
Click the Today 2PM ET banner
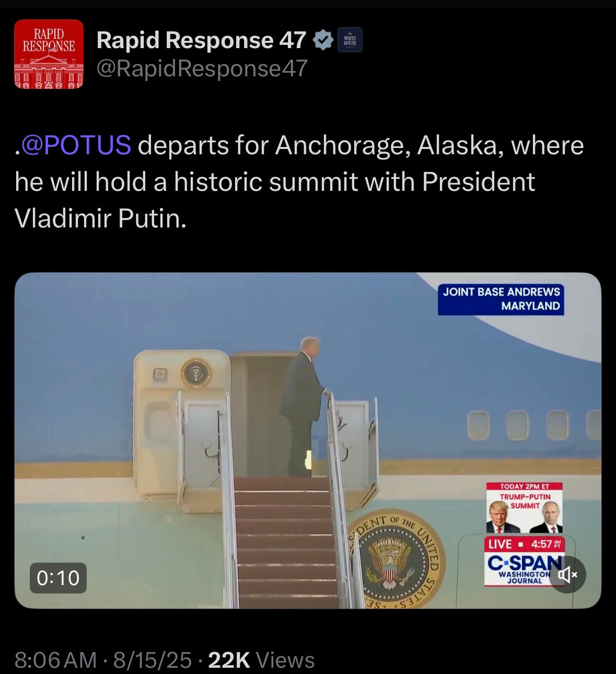point(524,486)
